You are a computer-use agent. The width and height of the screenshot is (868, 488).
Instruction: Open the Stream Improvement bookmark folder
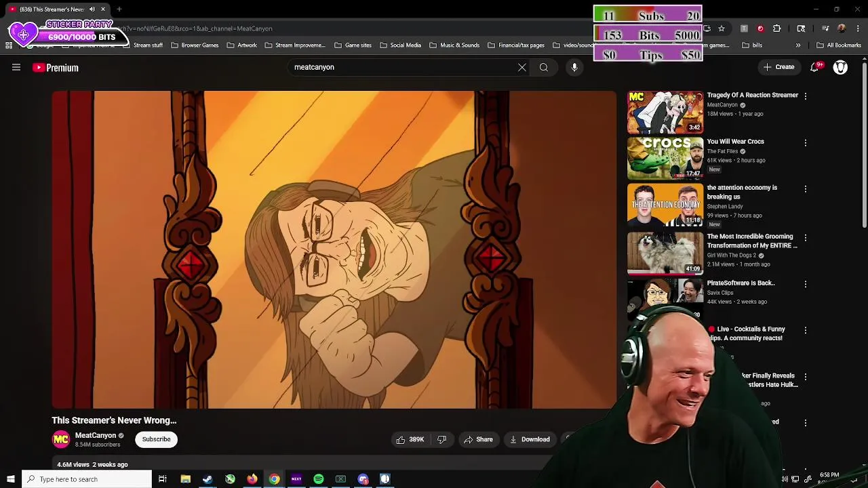pos(295,45)
